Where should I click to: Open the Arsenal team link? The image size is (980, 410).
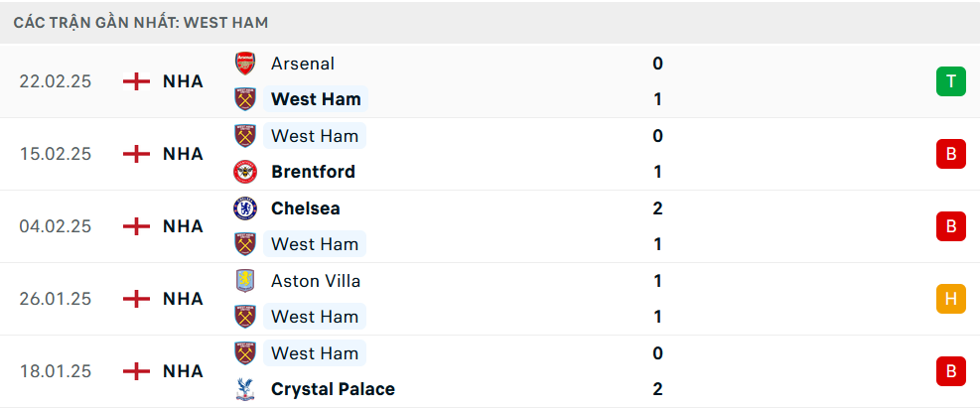(302, 64)
